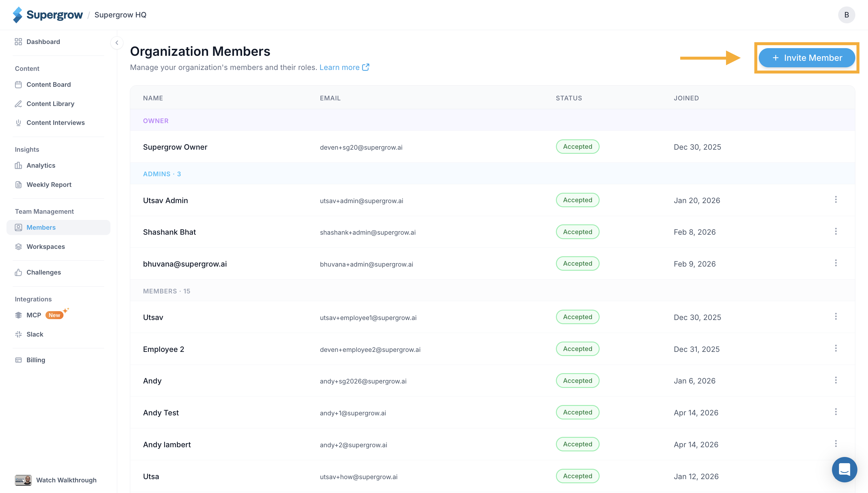Viewport: 868px width, 493px height.
Task: Click the Challenges thumbs-up icon
Action: point(18,272)
